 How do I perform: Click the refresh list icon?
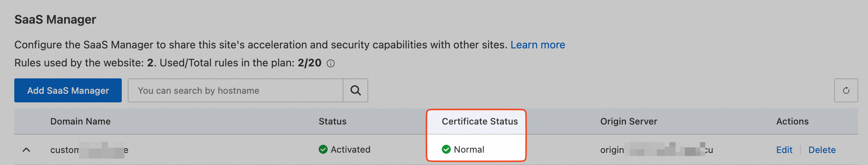(846, 90)
